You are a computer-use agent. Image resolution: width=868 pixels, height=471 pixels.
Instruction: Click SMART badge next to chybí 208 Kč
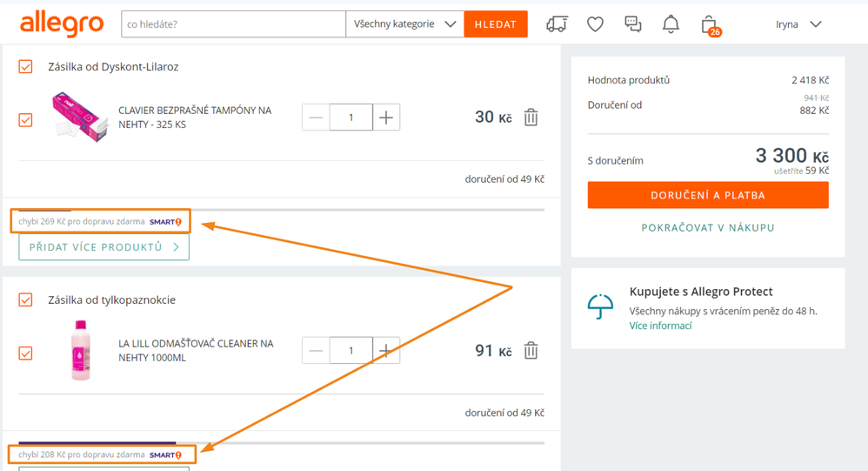(x=165, y=455)
